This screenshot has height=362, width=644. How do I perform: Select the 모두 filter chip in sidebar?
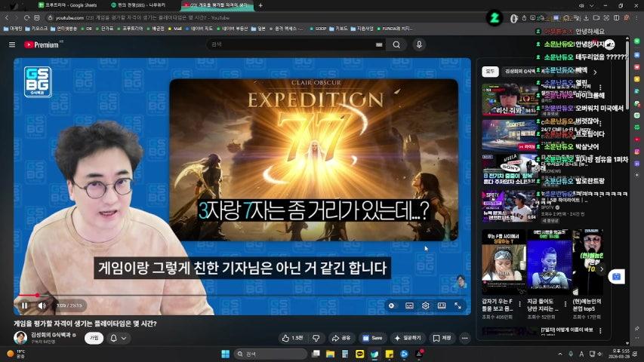pos(491,71)
